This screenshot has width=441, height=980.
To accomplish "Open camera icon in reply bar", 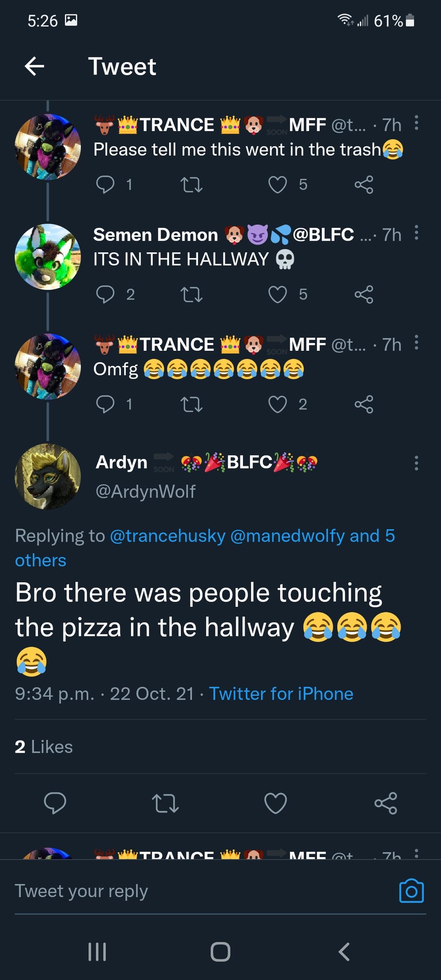I will click(x=411, y=891).
